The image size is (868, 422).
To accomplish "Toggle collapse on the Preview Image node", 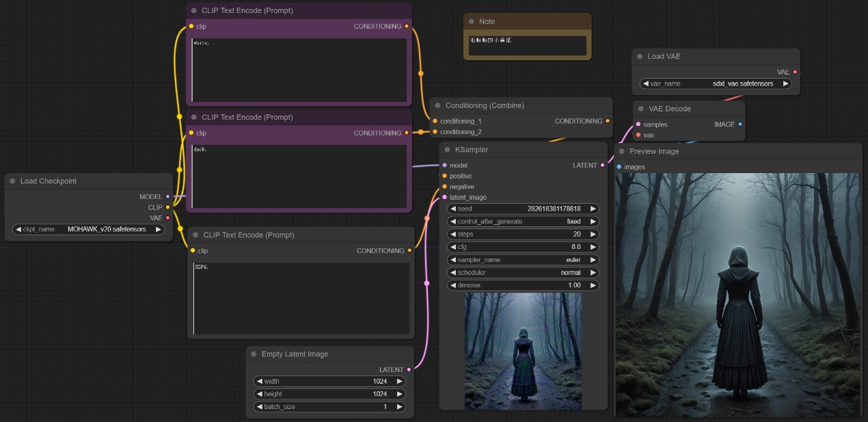I will [621, 151].
